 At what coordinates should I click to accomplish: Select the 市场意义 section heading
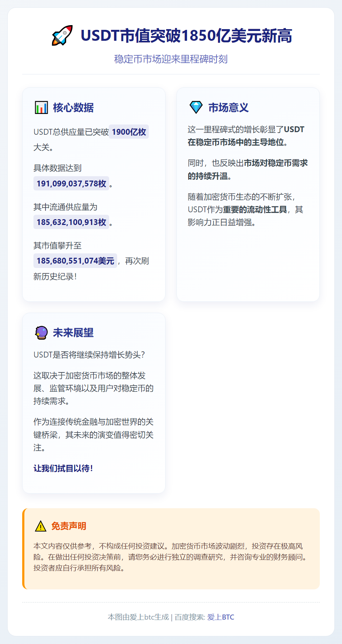(x=228, y=107)
